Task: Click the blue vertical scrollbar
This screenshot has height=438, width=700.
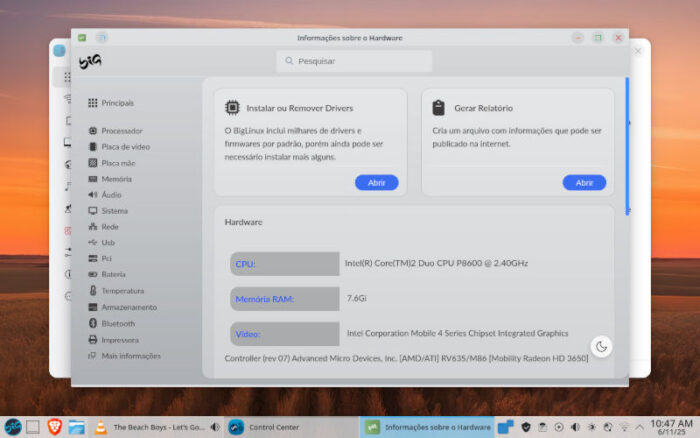Action: pos(627,146)
